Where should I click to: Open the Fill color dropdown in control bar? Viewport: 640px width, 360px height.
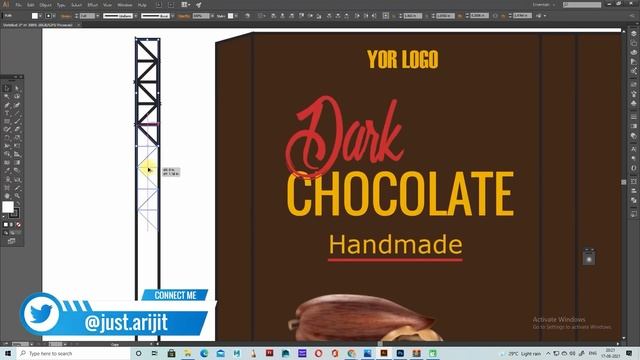point(40,16)
